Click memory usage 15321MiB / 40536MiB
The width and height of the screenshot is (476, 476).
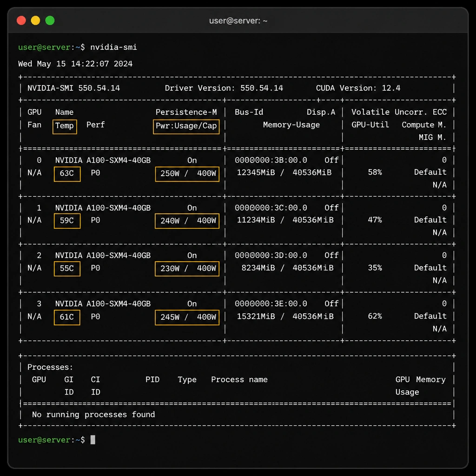click(x=285, y=316)
